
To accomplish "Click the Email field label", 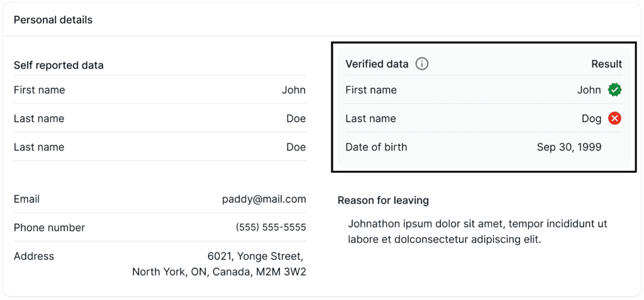I will coord(26,199).
